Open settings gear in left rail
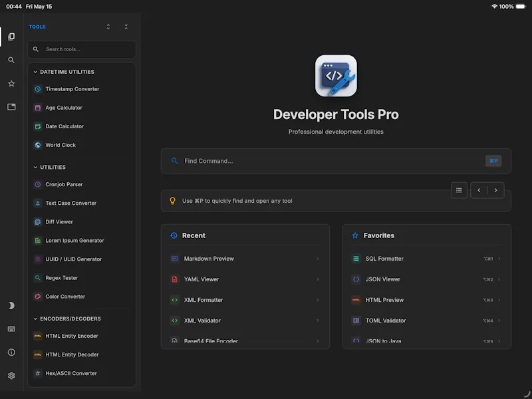The image size is (532, 399). pos(11,376)
